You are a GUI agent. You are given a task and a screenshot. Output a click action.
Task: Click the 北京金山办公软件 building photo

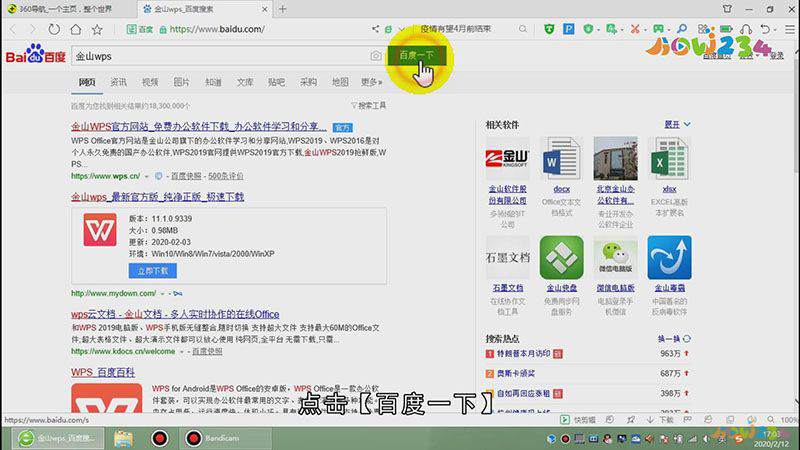pyautogui.click(x=615, y=158)
